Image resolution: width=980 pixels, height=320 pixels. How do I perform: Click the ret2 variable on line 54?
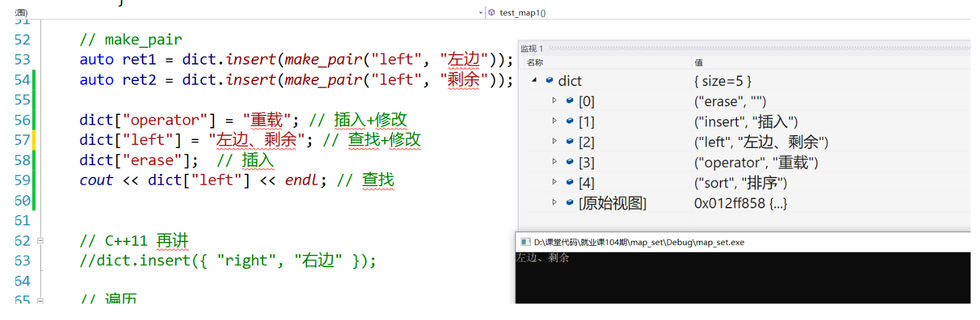click(139, 80)
